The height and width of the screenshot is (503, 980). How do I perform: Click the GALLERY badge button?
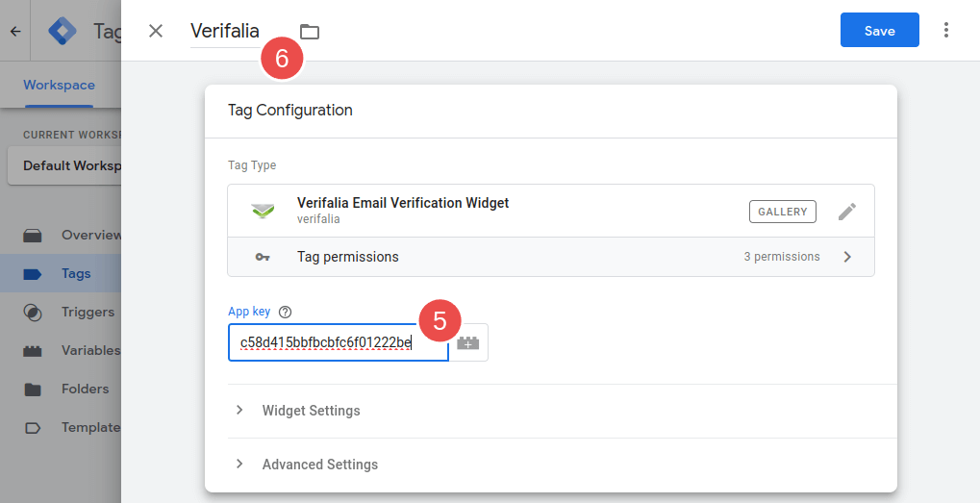click(783, 212)
